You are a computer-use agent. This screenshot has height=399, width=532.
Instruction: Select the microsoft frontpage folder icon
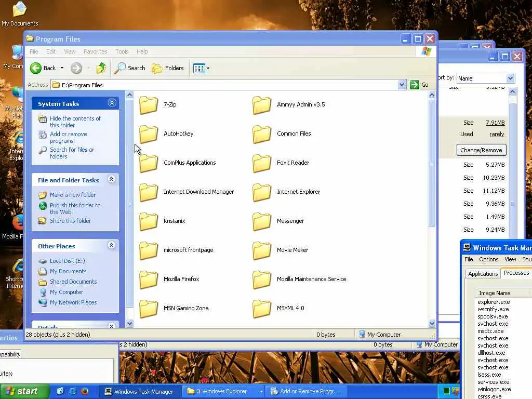point(149,250)
